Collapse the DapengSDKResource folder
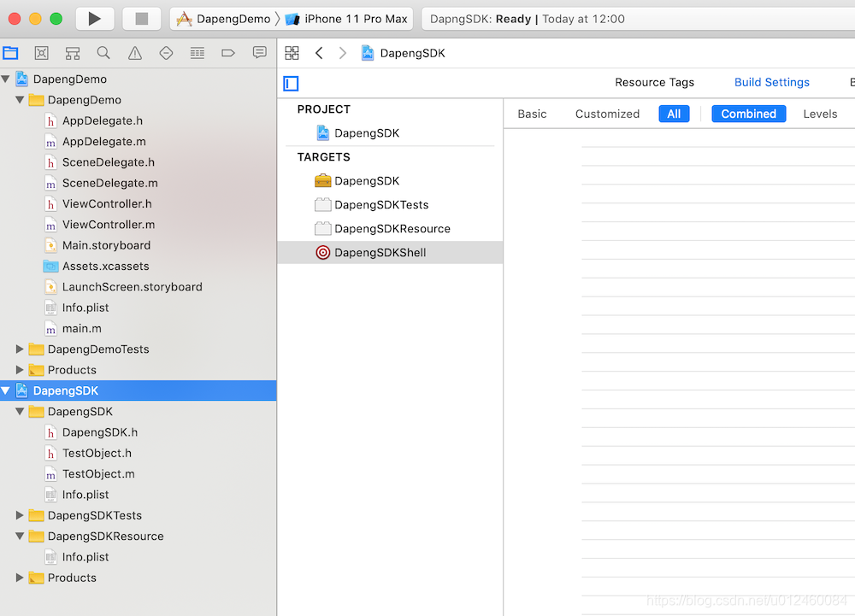The height and width of the screenshot is (616, 855). (20, 536)
